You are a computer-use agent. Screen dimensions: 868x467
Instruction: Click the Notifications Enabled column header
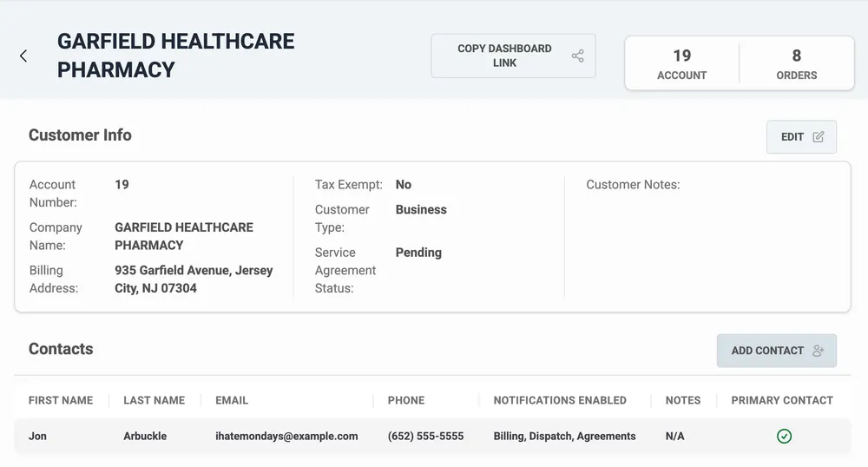coord(560,400)
